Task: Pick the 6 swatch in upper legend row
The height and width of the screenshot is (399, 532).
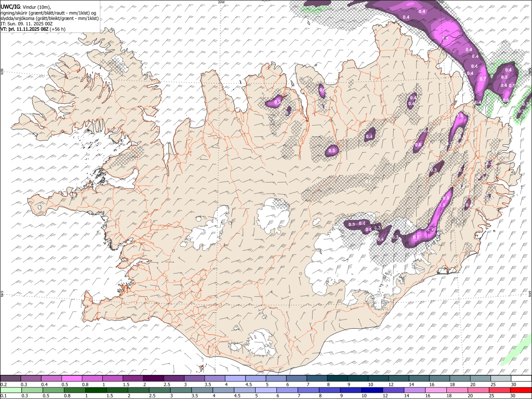Action: [296, 378]
